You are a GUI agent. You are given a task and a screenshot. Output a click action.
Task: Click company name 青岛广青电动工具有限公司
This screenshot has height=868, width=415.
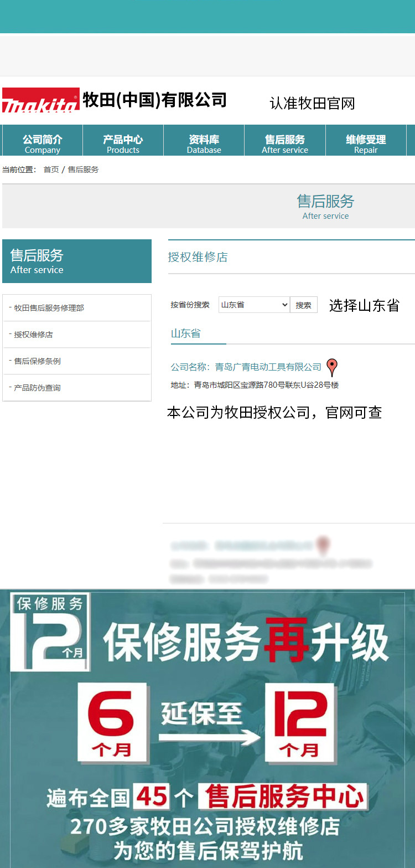tap(268, 367)
